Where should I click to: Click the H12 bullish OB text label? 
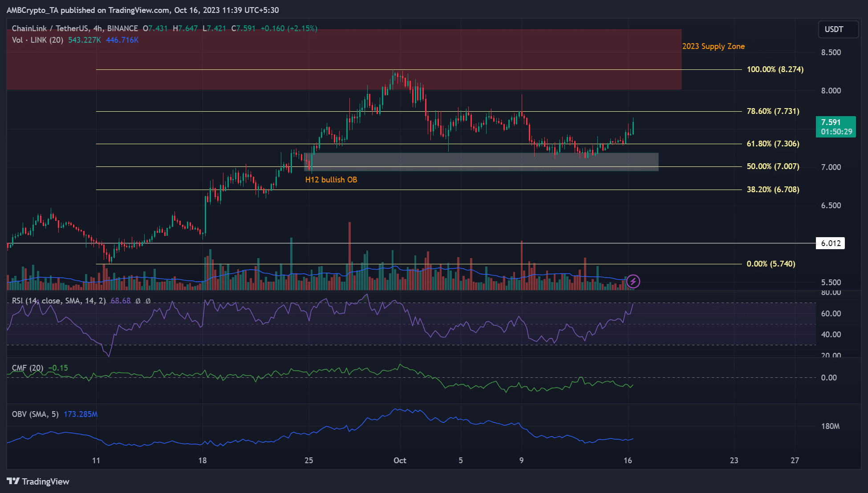point(331,180)
